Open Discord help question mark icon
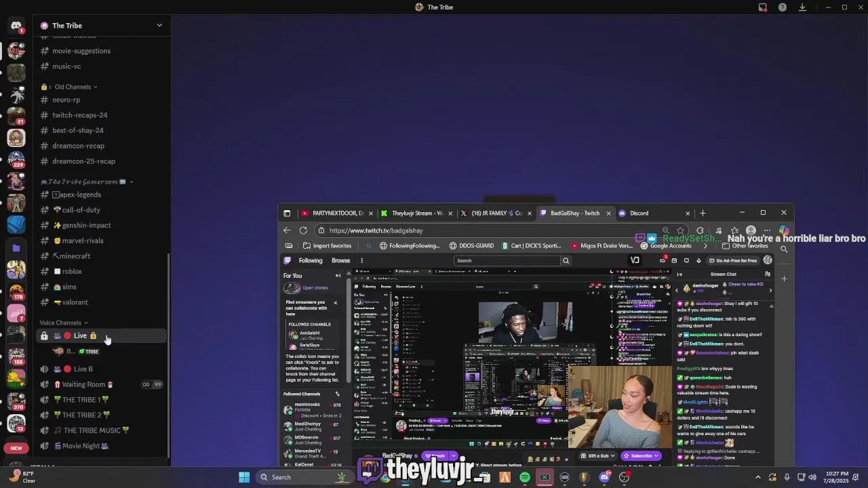Viewport: 868px width, 488px height. (783, 7)
